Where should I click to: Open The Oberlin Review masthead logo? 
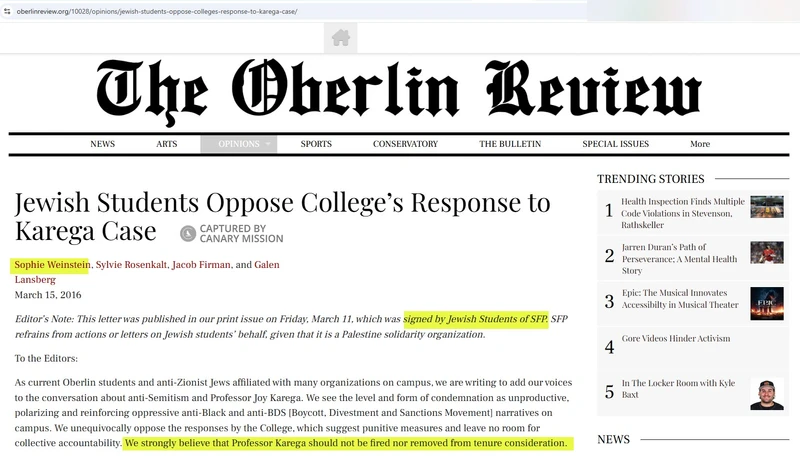pyautogui.click(x=399, y=92)
